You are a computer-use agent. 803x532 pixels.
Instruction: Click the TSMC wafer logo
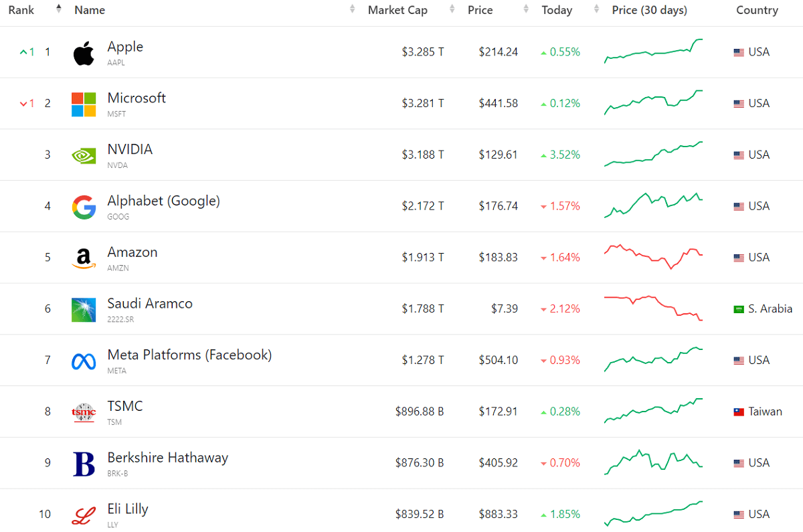point(84,413)
